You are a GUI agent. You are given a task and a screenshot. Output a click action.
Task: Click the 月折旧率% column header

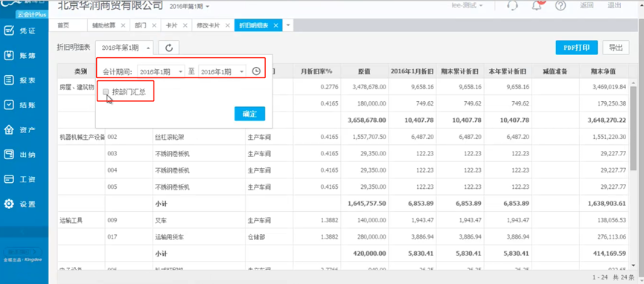[x=316, y=71]
